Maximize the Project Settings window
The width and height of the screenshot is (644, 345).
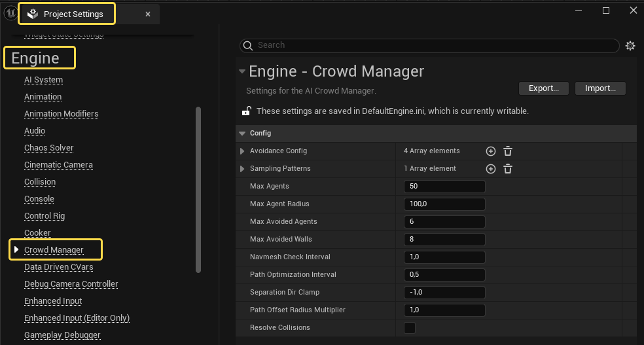[x=606, y=10]
